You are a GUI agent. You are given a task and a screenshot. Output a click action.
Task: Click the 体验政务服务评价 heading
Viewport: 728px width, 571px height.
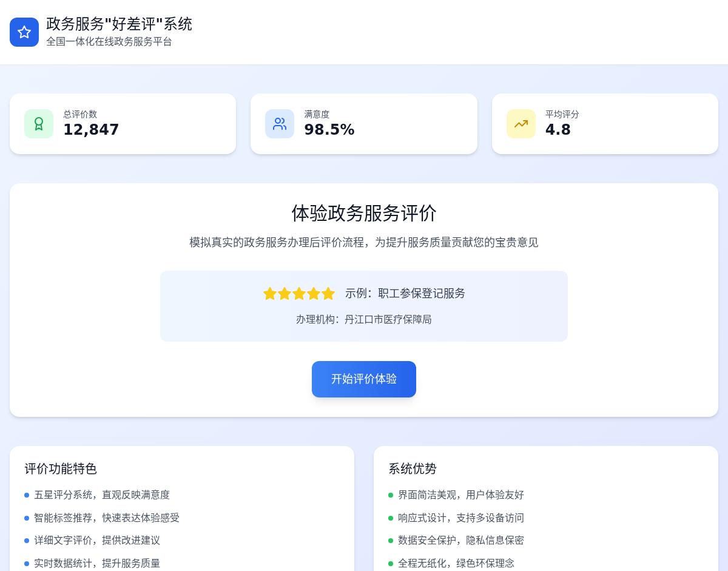click(x=364, y=214)
